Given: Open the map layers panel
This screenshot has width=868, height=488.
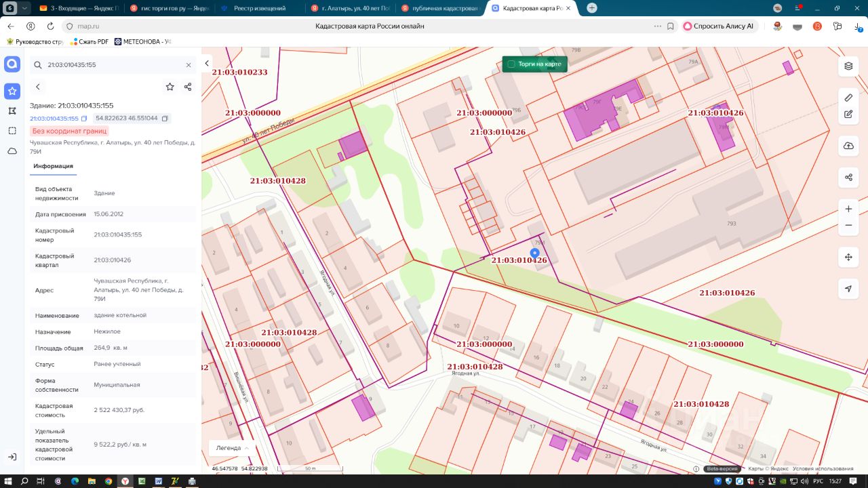Looking at the screenshot, I should [x=848, y=66].
